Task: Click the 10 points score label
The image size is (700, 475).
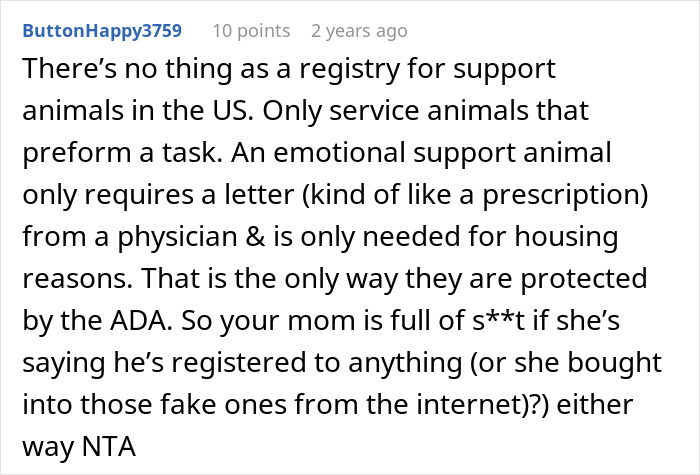Action: 251,31
